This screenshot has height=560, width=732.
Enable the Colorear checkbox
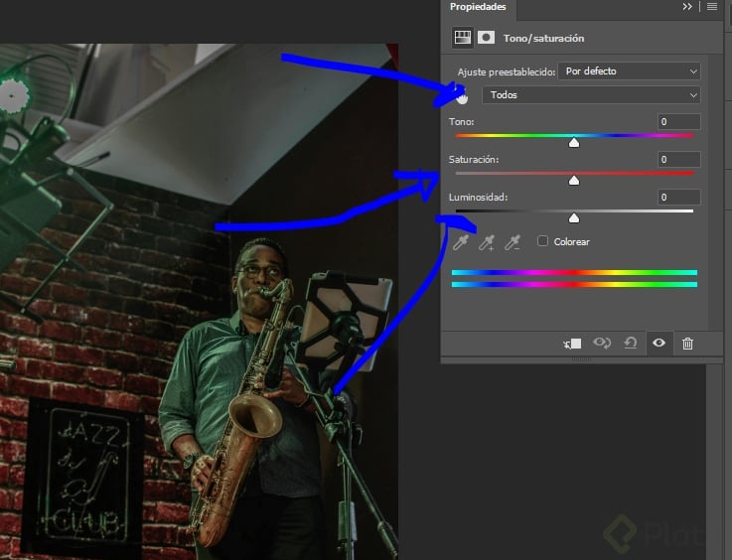(542, 241)
